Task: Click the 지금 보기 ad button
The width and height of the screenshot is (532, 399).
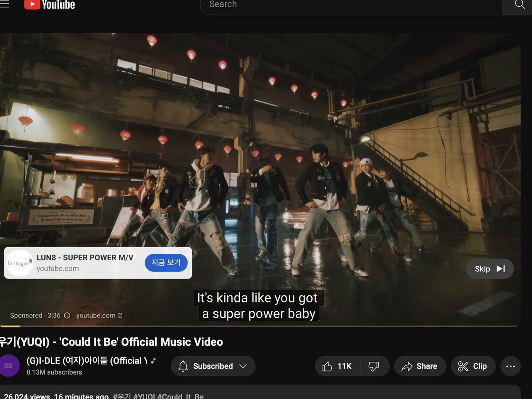Action: pyautogui.click(x=166, y=263)
